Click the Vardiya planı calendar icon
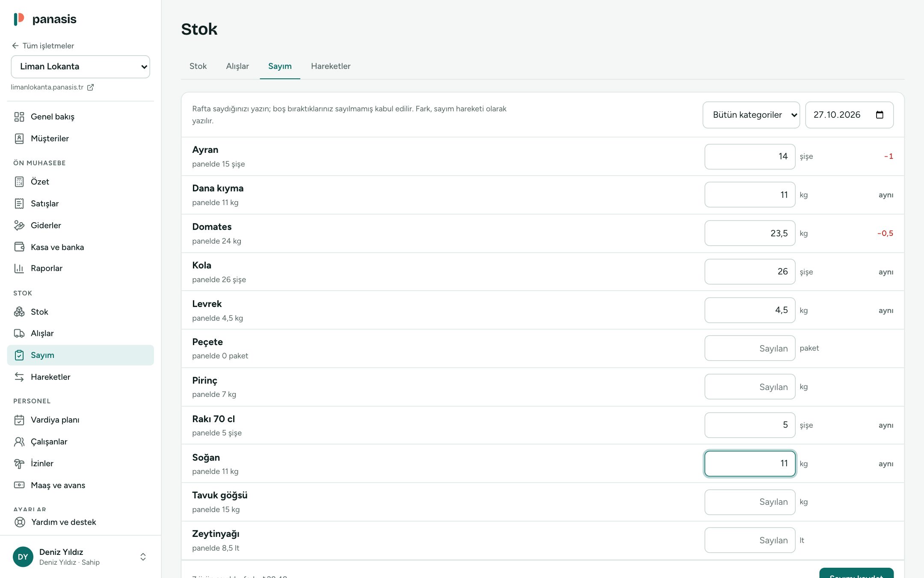Screen dimensions: 924x578 pyautogui.click(x=19, y=420)
